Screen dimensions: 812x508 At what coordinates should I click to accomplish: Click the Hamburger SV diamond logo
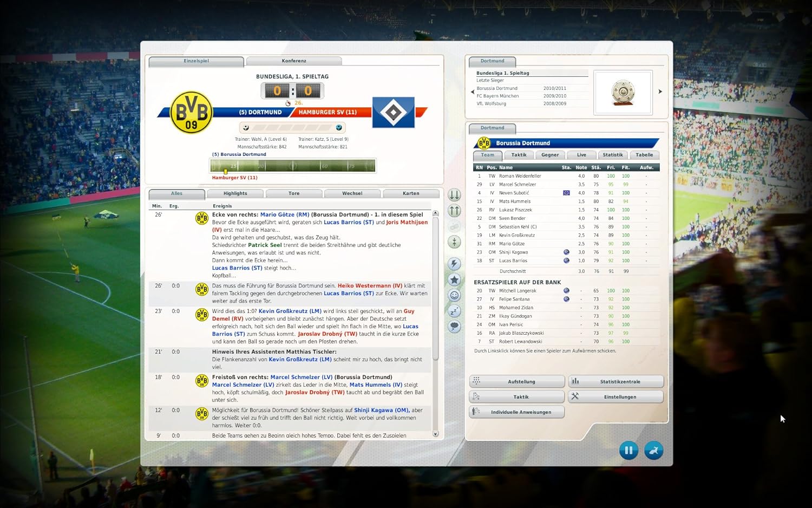point(394,112)
